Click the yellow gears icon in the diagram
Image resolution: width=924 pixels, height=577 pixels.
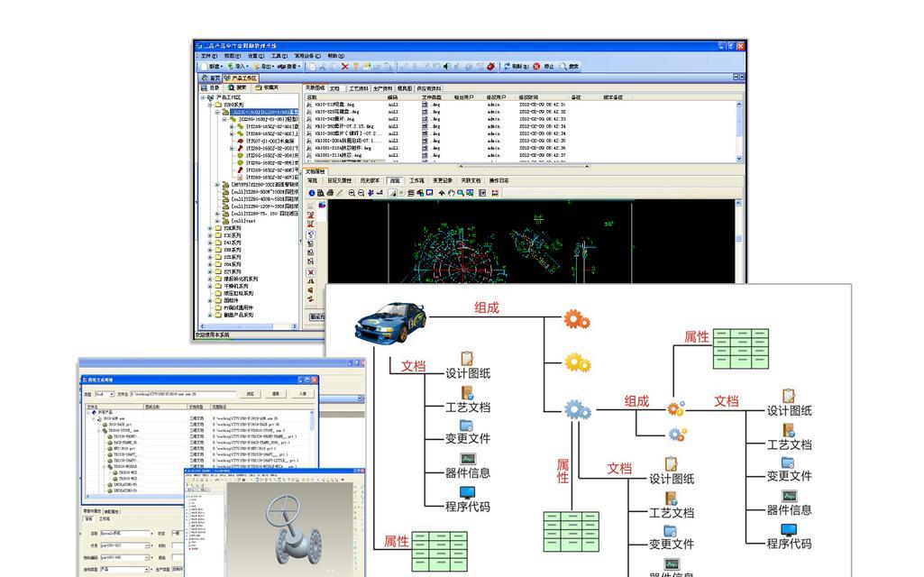tap(578, 362)
